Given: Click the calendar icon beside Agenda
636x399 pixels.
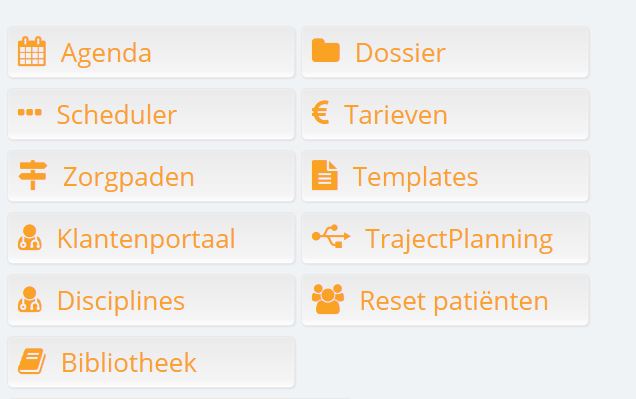Looking at the screenshot, I should pos(32,51).
